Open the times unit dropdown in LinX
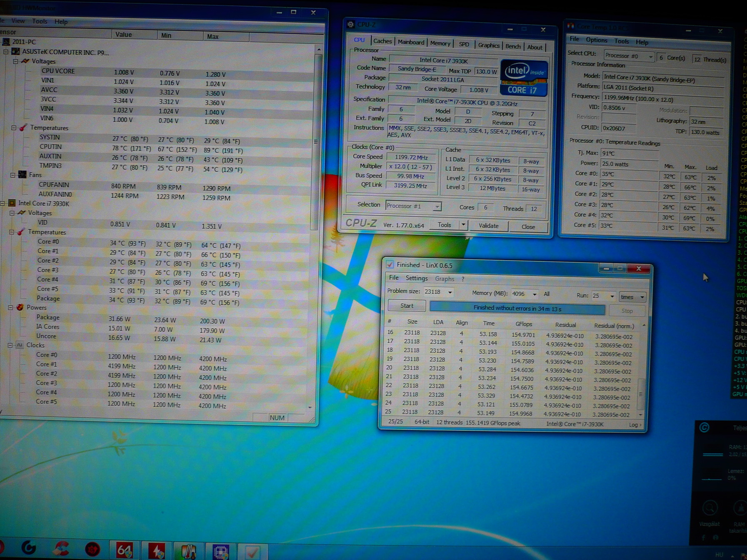747x560 pixels. (632, 297)
